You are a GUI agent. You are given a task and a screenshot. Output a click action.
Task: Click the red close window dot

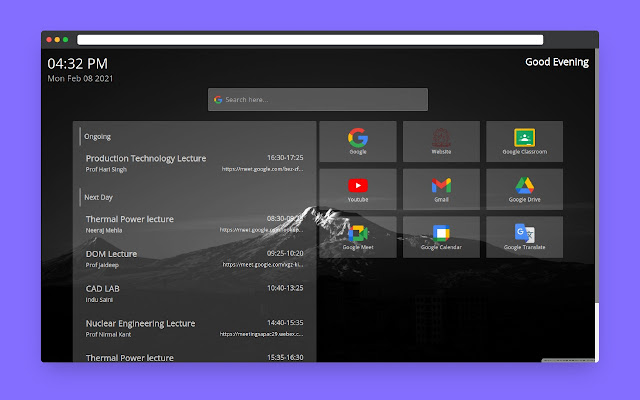coord(49,40)
